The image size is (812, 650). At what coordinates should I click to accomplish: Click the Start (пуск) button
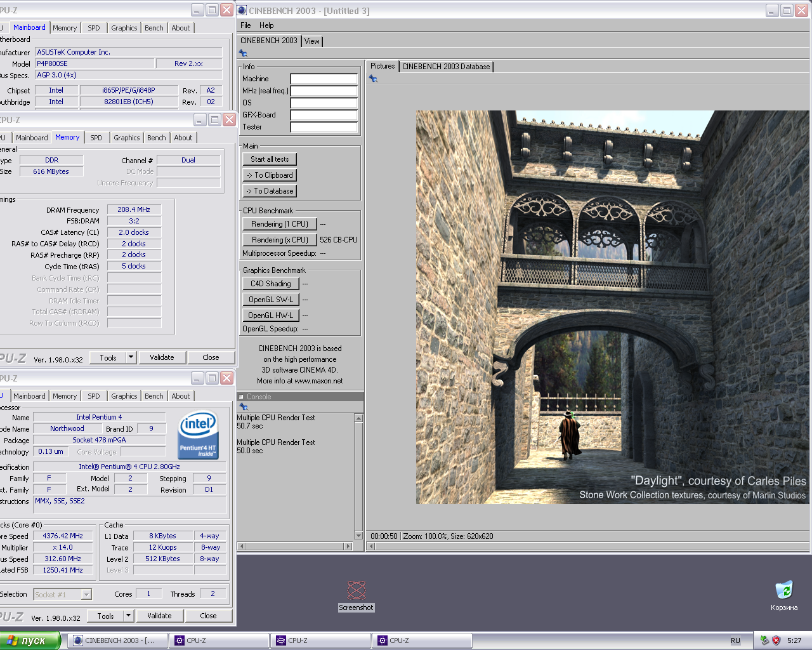[x=30, y=640]
